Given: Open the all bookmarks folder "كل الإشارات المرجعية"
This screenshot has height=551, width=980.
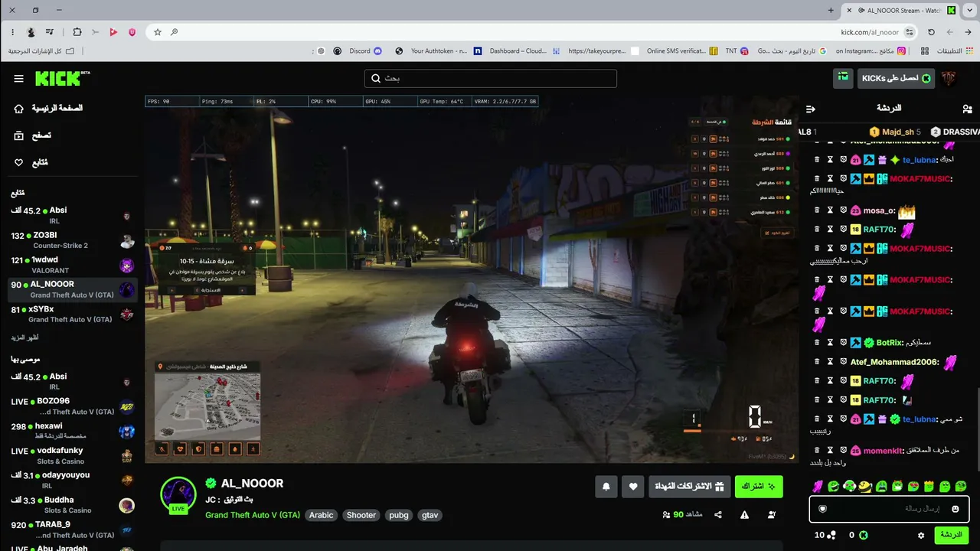Looking at the screenshot, I should click(41, 51).
